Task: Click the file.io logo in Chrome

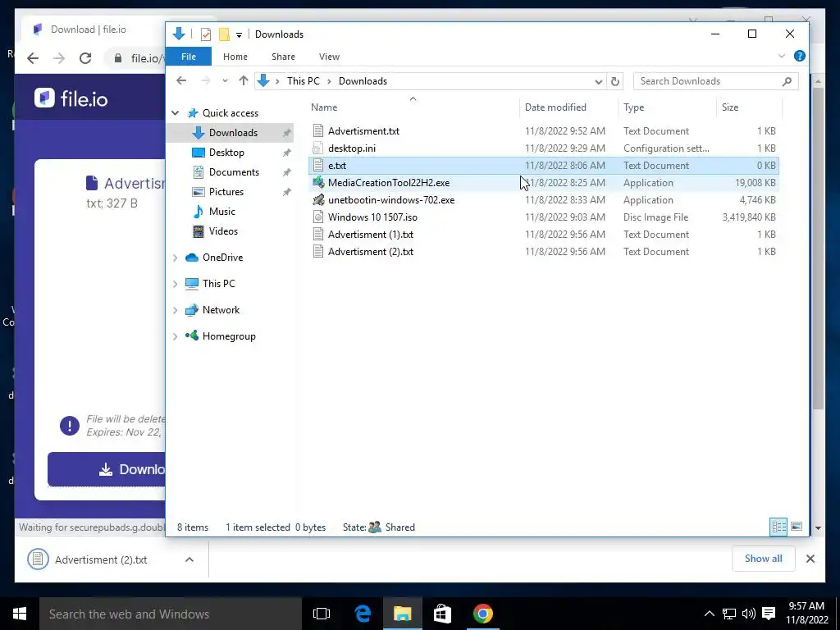Action: coord(71,98)
